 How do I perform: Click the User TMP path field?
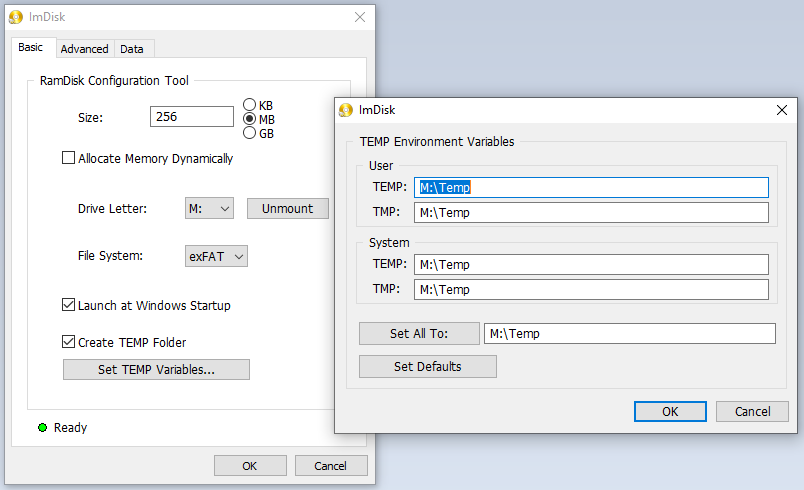tap(591, 213)
